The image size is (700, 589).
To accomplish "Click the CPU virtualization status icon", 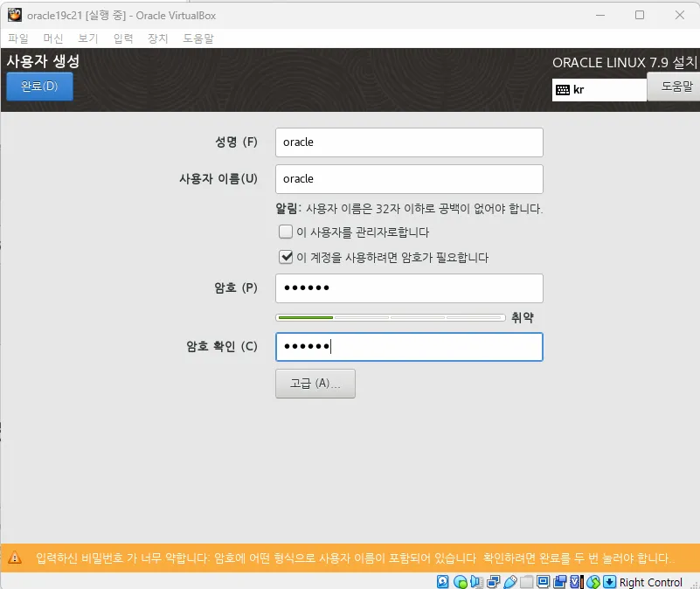I will click(x=576, y=581).
